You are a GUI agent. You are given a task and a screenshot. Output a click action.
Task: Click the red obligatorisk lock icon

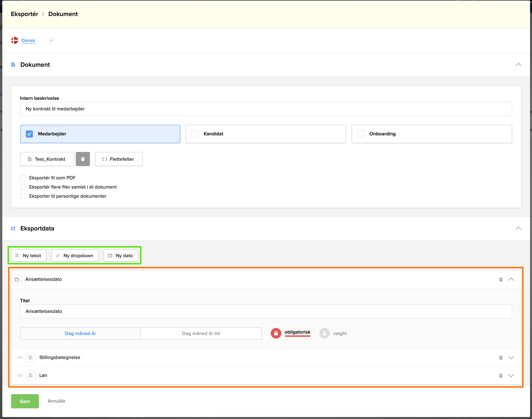[x=276, y=333]
